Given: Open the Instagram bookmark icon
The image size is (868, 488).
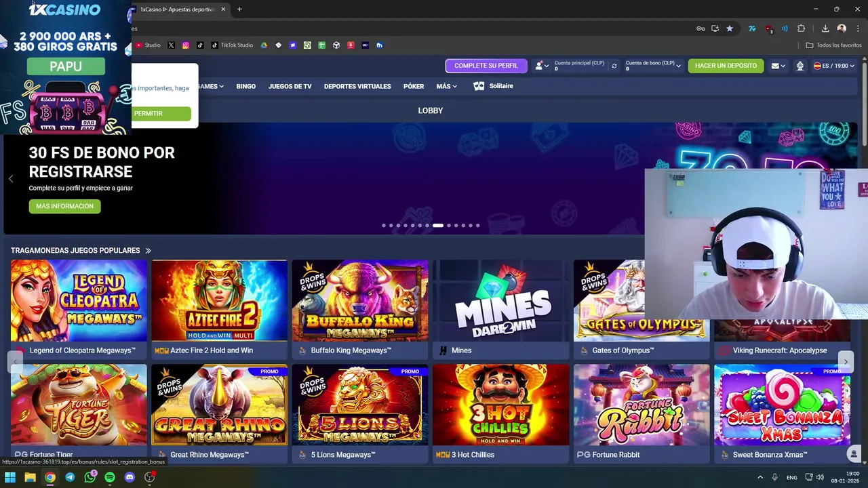Looking at the screenshot, I should [x=185, y=45].
